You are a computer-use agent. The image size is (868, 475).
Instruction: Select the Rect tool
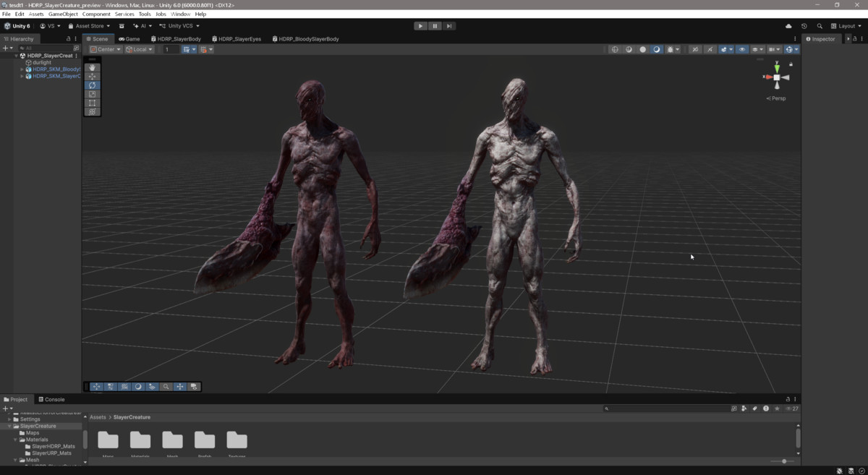pos(92,103)
